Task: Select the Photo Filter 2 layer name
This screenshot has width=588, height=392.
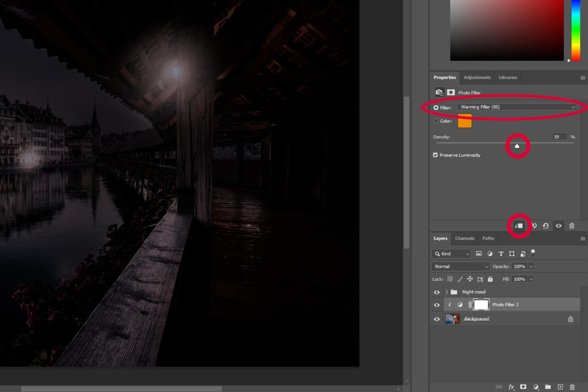Action: [505, 305]
